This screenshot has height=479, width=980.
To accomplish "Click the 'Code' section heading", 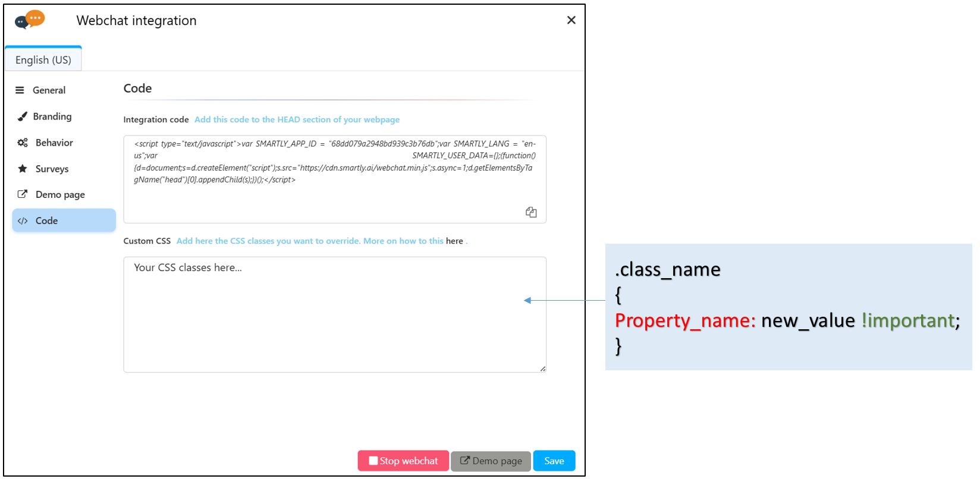I will 137,89.
